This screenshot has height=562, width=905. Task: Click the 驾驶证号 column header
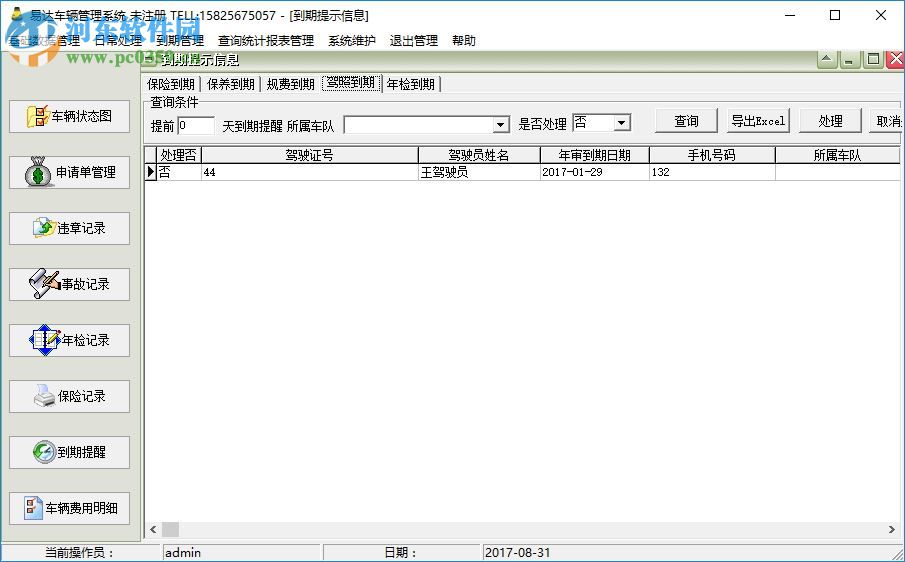coord(309,155)
